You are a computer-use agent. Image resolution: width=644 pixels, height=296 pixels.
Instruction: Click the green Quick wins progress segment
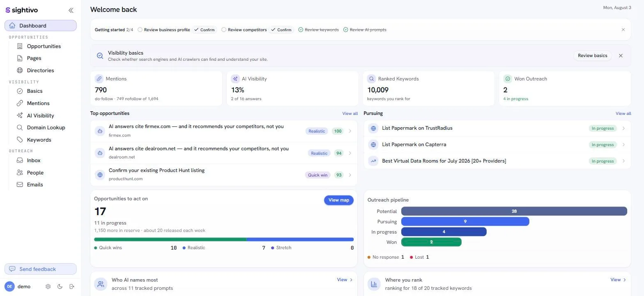tap(170, 239)
